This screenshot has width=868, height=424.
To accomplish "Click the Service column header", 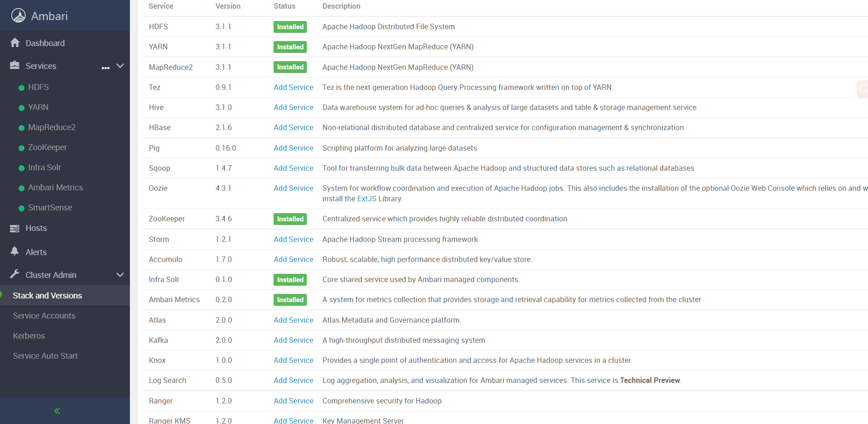I will [161, 6].
